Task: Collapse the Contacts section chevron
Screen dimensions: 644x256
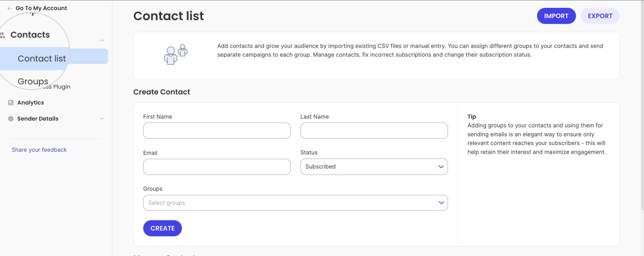Action: click(102, 41)
